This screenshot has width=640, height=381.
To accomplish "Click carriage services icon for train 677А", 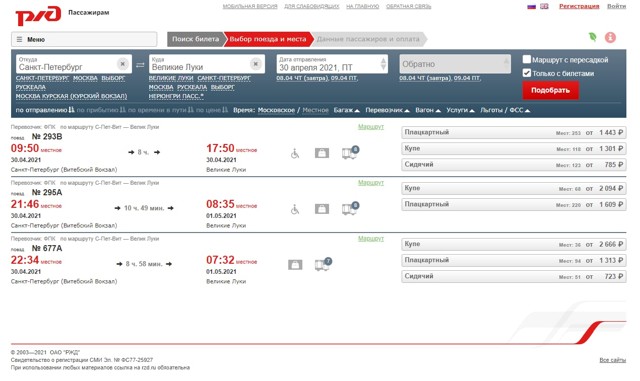I will coord(323,264).
